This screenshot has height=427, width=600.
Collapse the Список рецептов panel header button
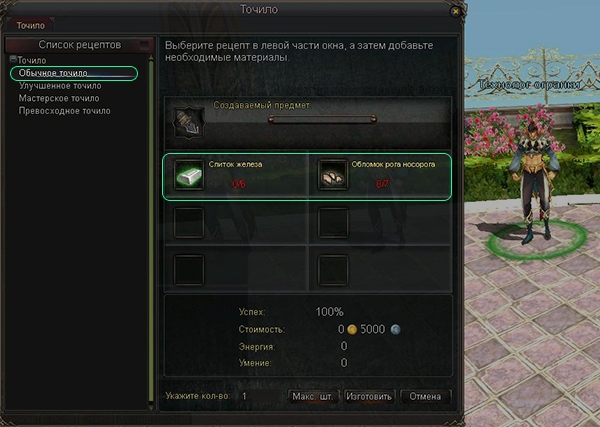point(144,45)
